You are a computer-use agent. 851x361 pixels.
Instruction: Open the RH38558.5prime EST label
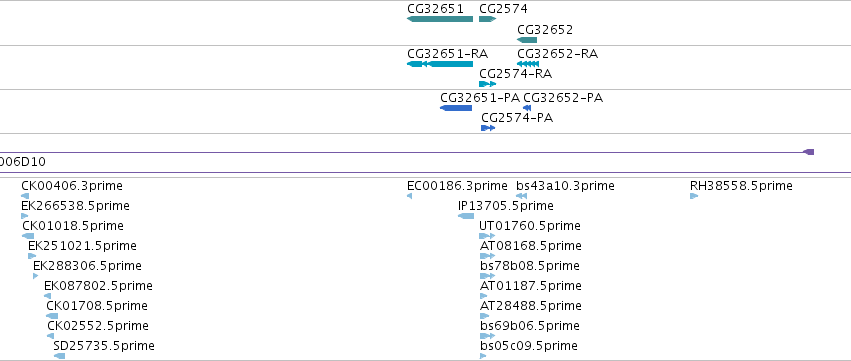pyautogui.click(x=741, y=186)
